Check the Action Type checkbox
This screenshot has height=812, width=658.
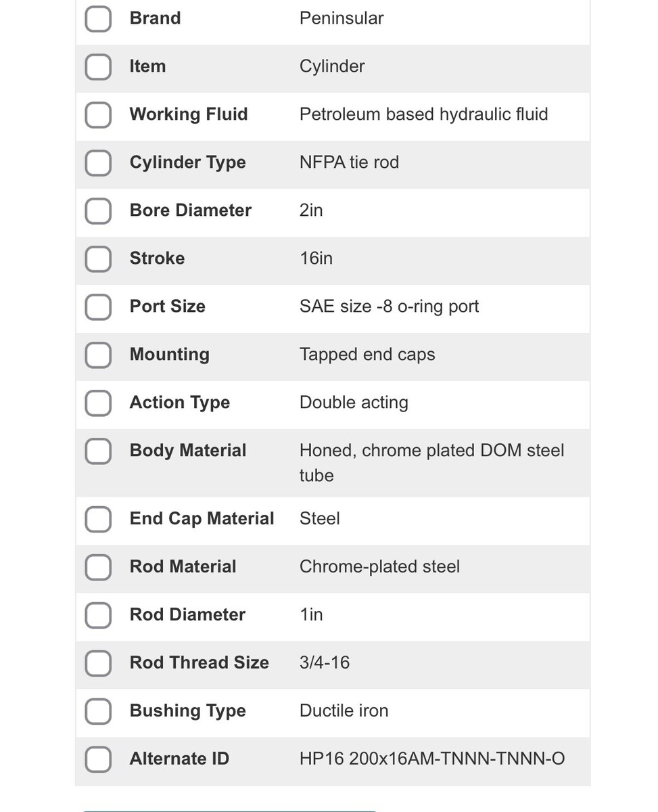point(98,403)
